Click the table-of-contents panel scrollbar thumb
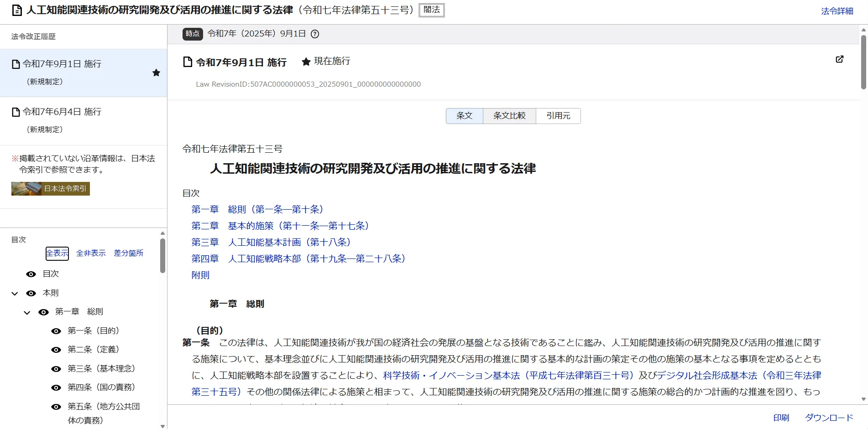Image resolution: width=868 pixels, height=429 pixels. click(x=162, y=256)
